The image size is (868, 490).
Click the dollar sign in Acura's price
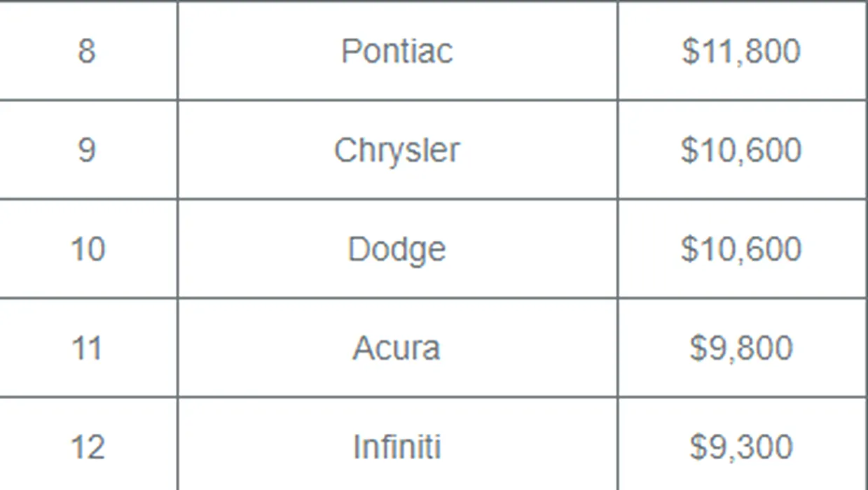click(x=698, y=348)
